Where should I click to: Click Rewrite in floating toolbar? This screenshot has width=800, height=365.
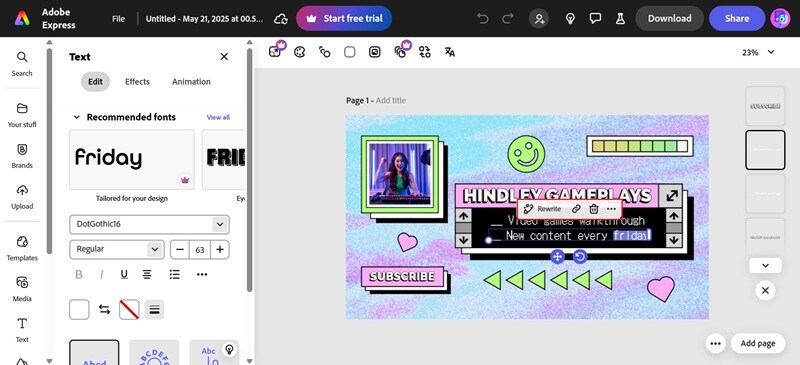coord(542,209)
